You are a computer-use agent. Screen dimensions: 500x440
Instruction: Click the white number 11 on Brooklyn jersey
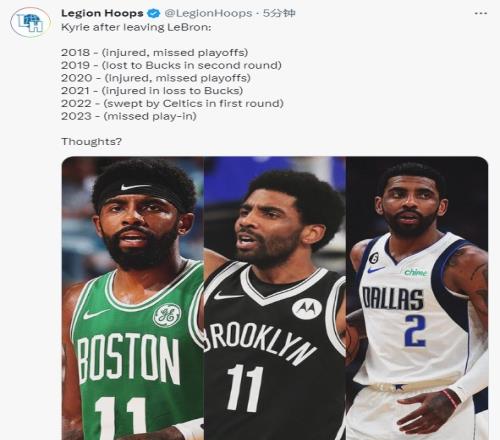click(x=245, y=387)
